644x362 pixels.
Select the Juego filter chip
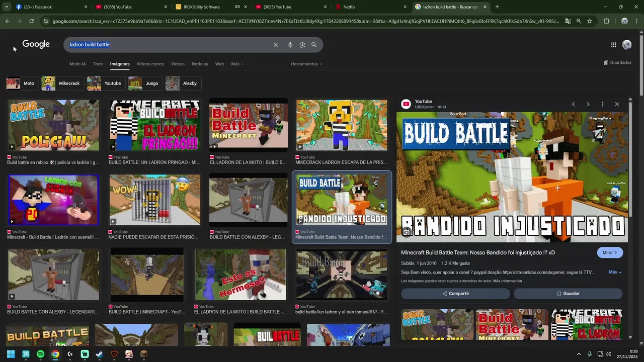145,83
